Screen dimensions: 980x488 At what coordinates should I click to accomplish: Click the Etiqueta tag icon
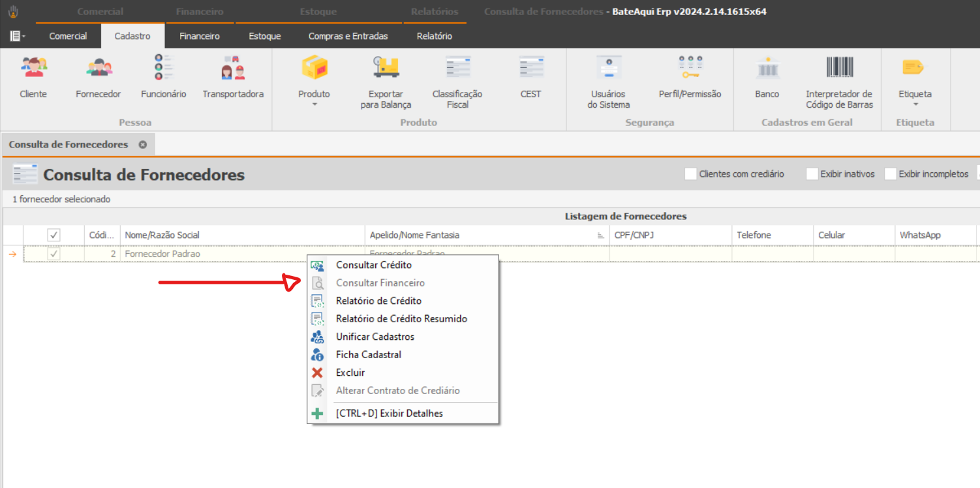pyautogui.click(x=912, y=67)
